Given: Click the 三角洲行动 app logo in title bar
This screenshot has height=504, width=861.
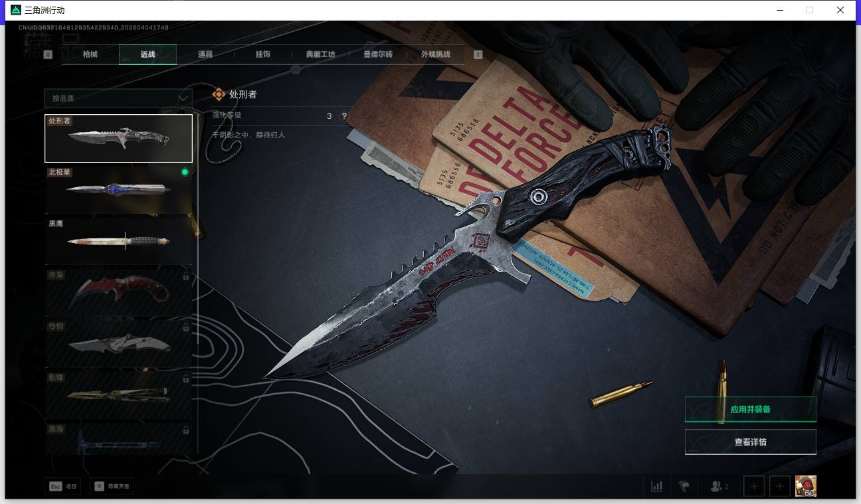Looking at the screenshot, I should (x=16, y=10).
